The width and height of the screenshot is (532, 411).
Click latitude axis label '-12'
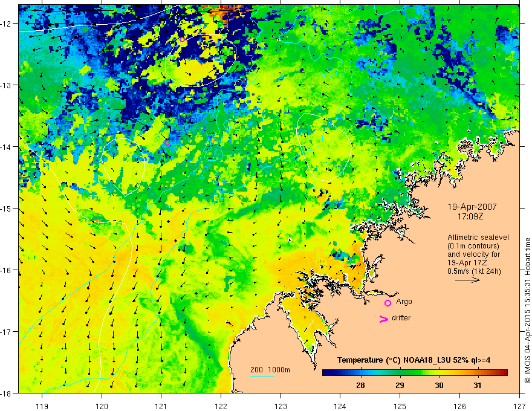pos(7,24)
